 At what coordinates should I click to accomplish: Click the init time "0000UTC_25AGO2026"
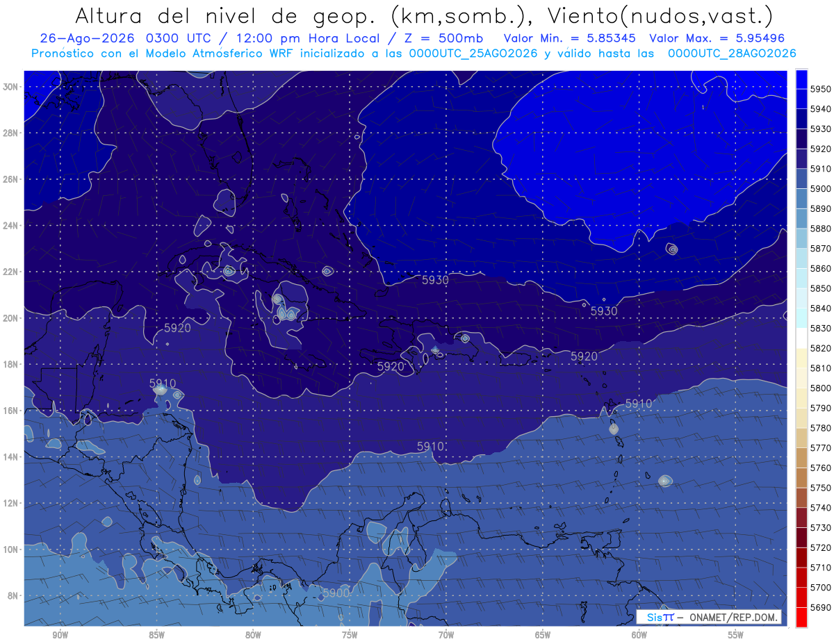473,53
